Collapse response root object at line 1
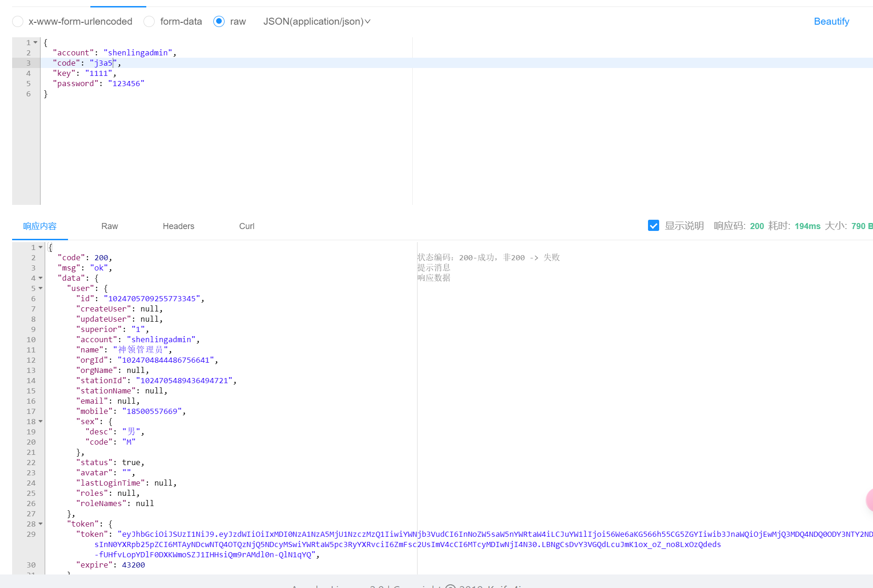 (41, 247)
